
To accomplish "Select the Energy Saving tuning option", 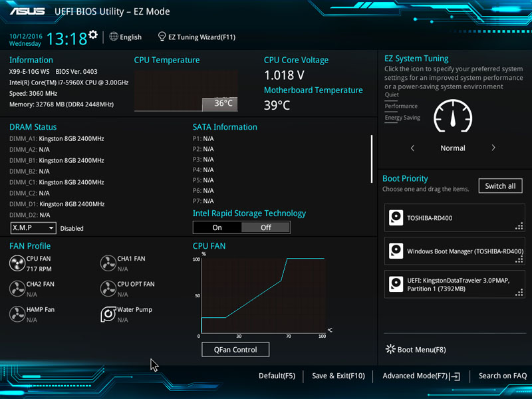I will tap(402, 118).
